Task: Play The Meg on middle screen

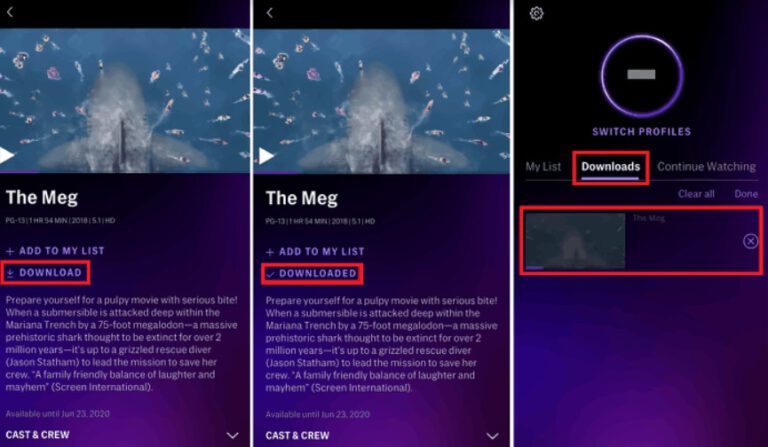Action: (x=266, y=156)
